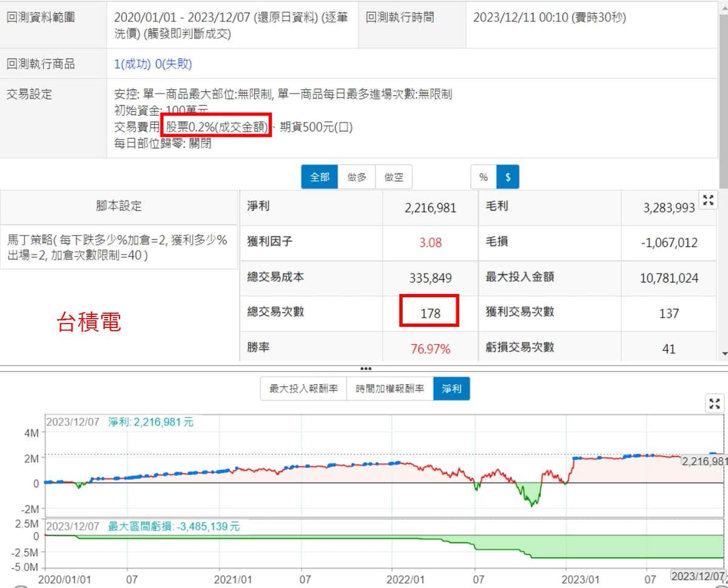
Task: Select 淨利 chart view
Action: coord(451,389)
